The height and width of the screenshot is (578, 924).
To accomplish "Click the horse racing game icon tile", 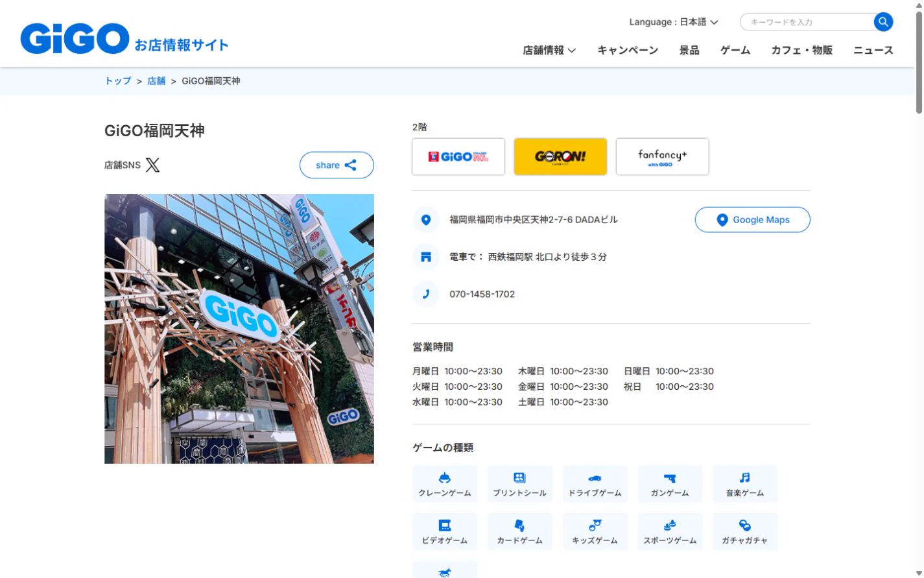I will [445, 570].
